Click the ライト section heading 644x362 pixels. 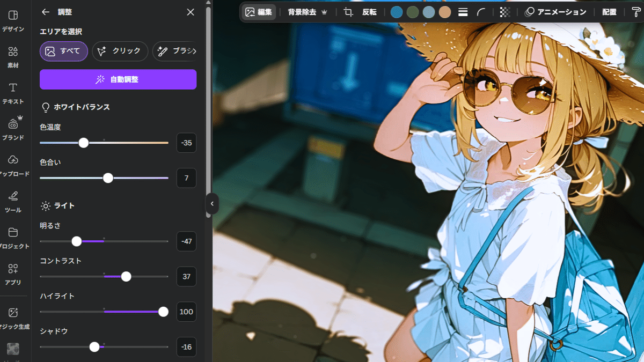pyautogui.click(x=64, y=205)
